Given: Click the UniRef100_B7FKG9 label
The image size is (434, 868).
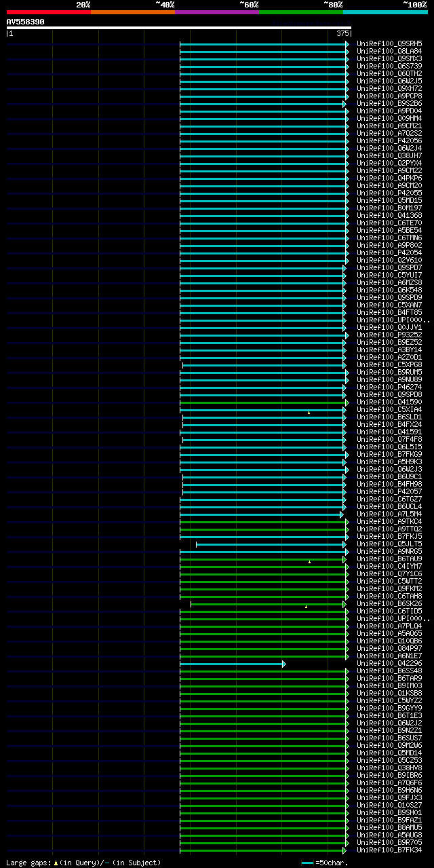Looking at the screenshot, I should 389,454.
